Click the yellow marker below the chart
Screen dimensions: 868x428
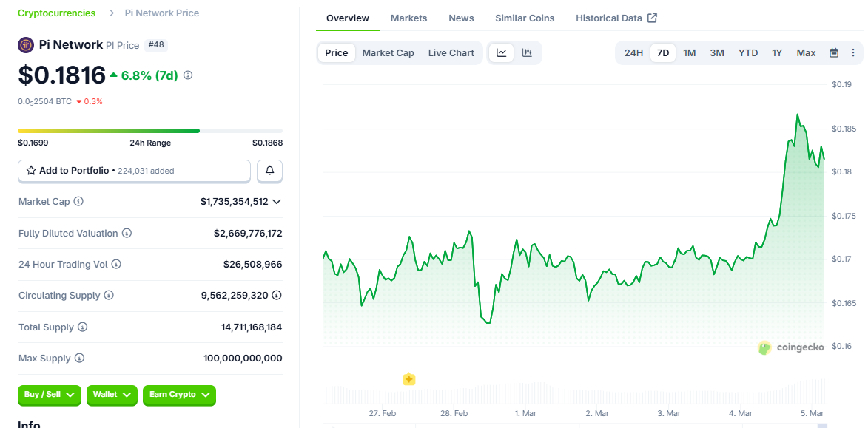click(408, 379)
